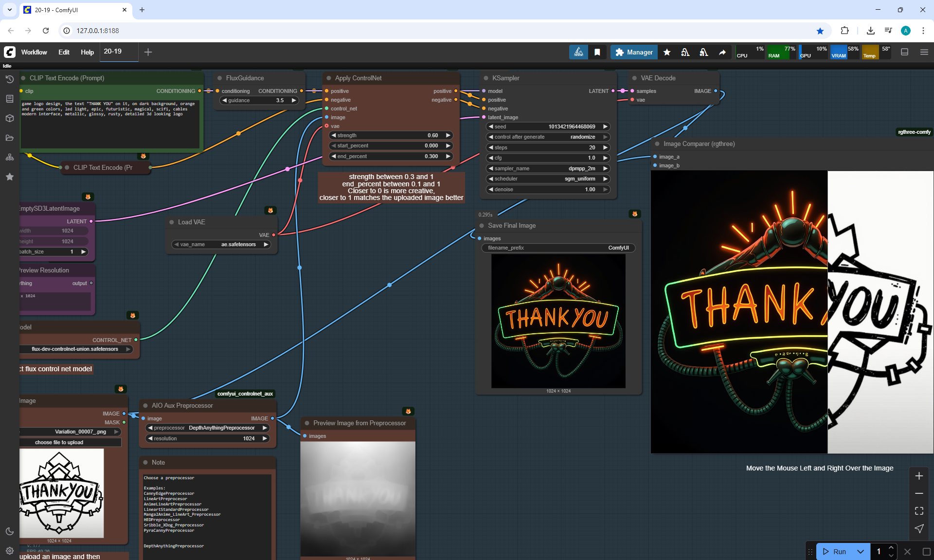Toggle the bottom panel icon
The height and width of the screenshot is (560, 934).
[x=904, y=52]
